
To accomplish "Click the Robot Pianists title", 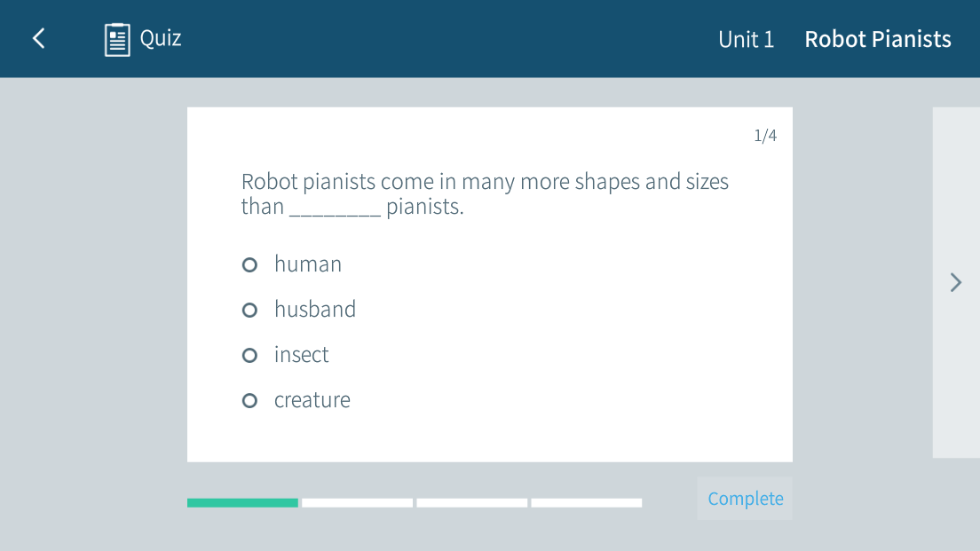I will tap(877, 39).
